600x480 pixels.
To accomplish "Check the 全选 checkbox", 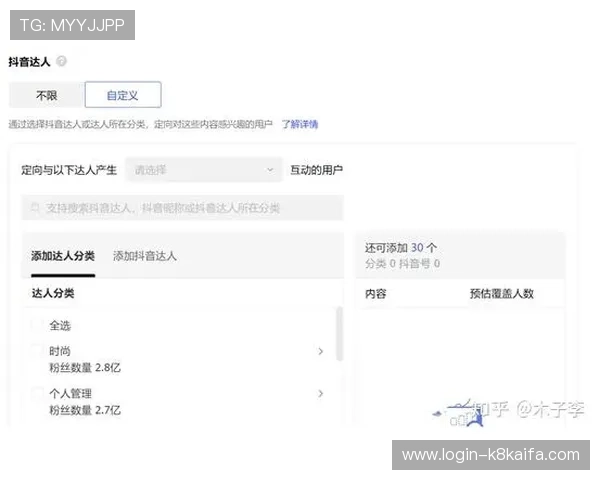I will 37,325.
